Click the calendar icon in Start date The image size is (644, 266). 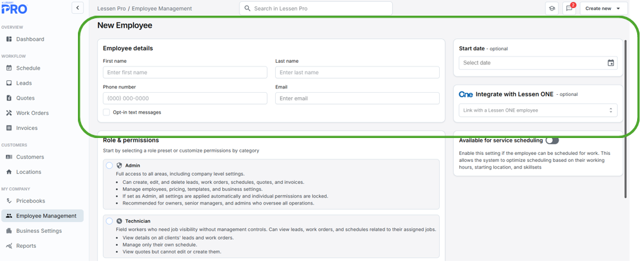click(x=611, y=63)
